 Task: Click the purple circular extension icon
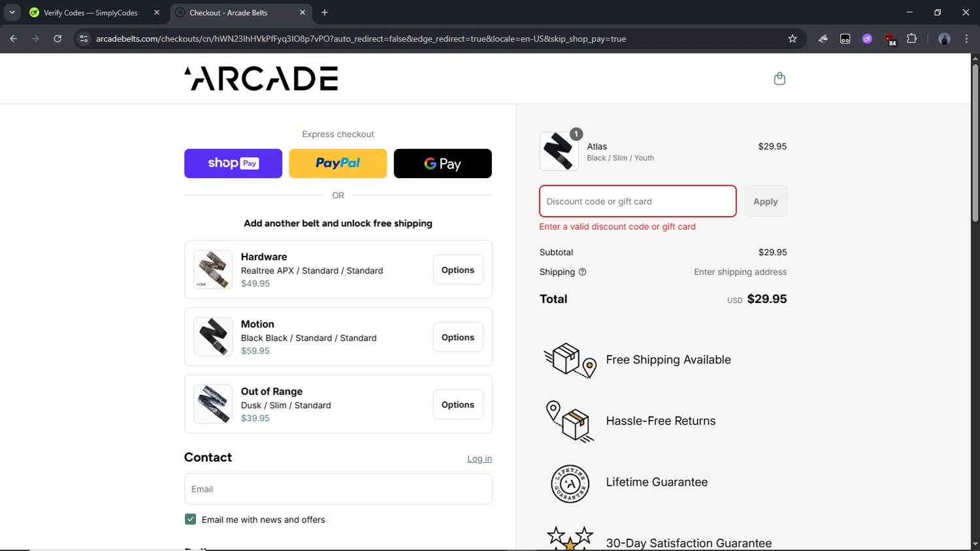pos(867,39)
